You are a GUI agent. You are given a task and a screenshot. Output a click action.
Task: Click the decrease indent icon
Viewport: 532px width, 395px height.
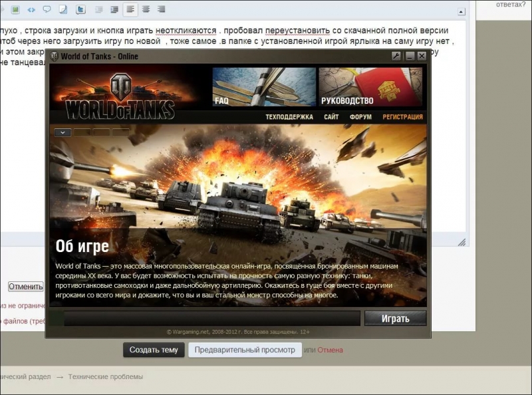click(x=98, y=9)
